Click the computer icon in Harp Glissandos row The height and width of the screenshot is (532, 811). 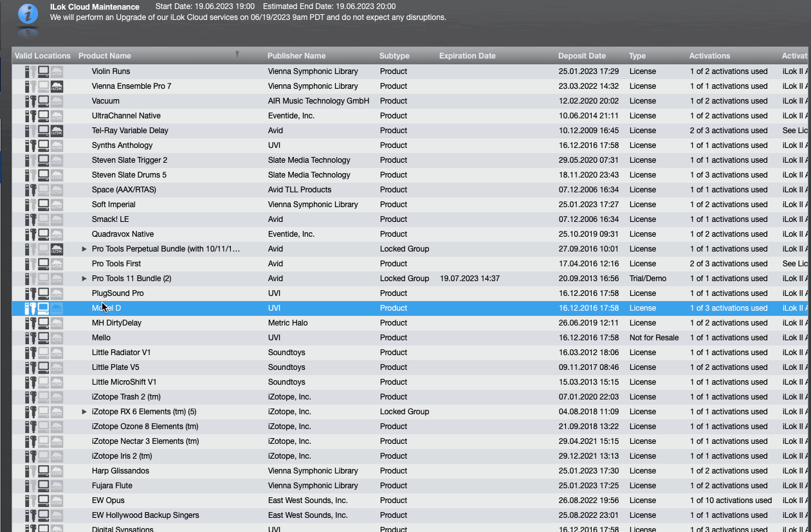(x=44, y=471)
